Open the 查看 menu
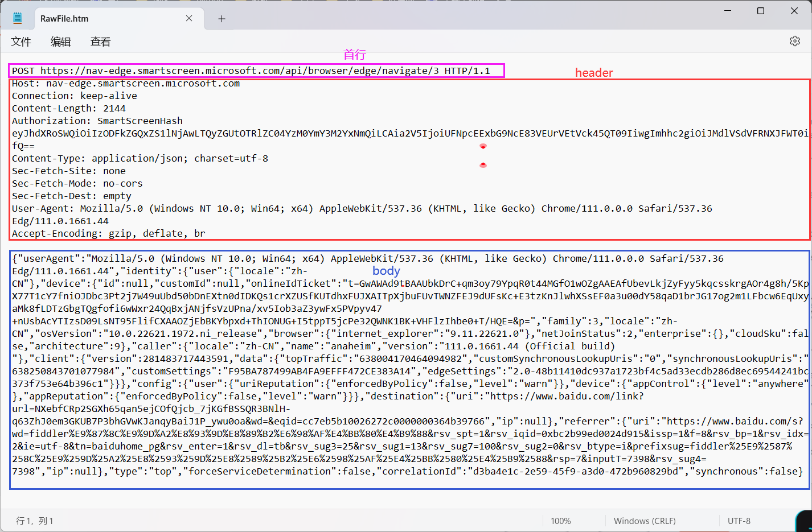 (101, 42)
